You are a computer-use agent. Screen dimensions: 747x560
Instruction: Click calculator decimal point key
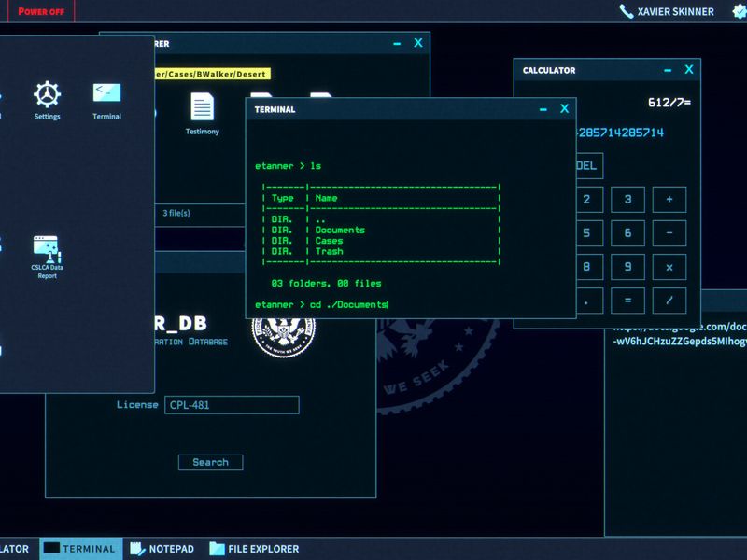click(590, 301)
